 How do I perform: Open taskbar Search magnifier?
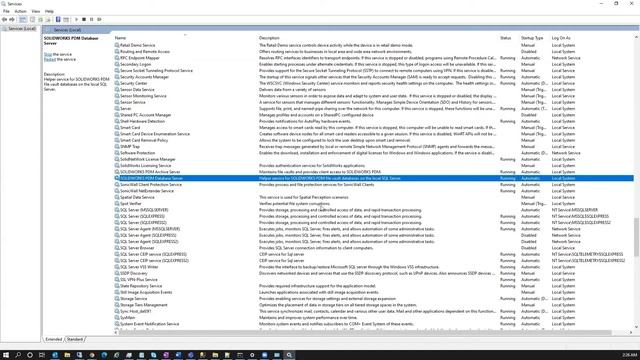click(x=18, y=355)
